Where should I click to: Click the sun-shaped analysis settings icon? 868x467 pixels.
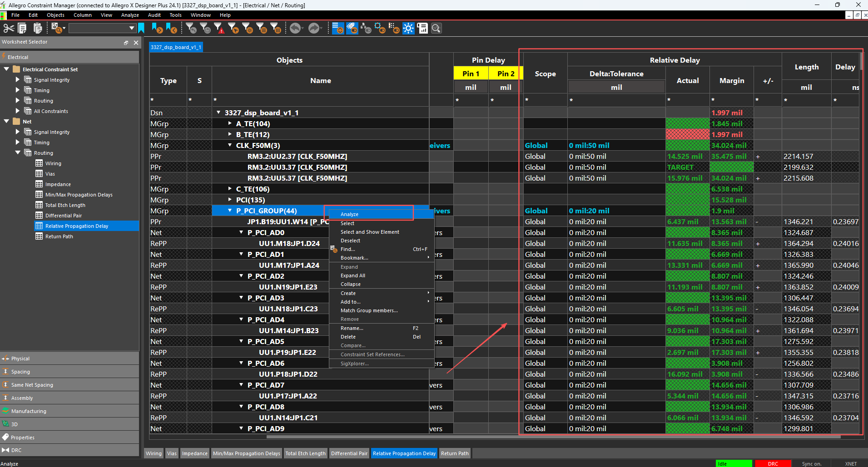[408, 29]
